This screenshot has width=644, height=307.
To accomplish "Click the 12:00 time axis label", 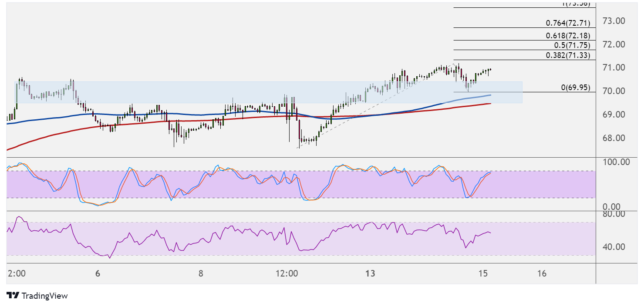I will tap(287, 274).
